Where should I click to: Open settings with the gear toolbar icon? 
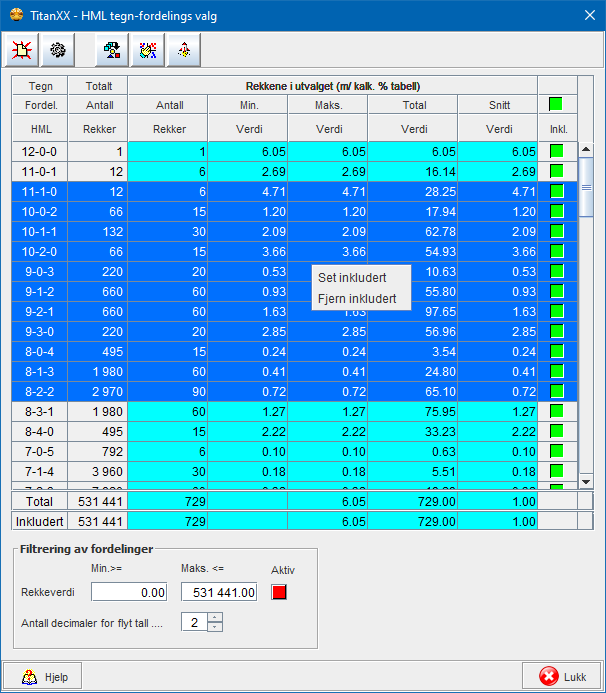coord(57,50)
